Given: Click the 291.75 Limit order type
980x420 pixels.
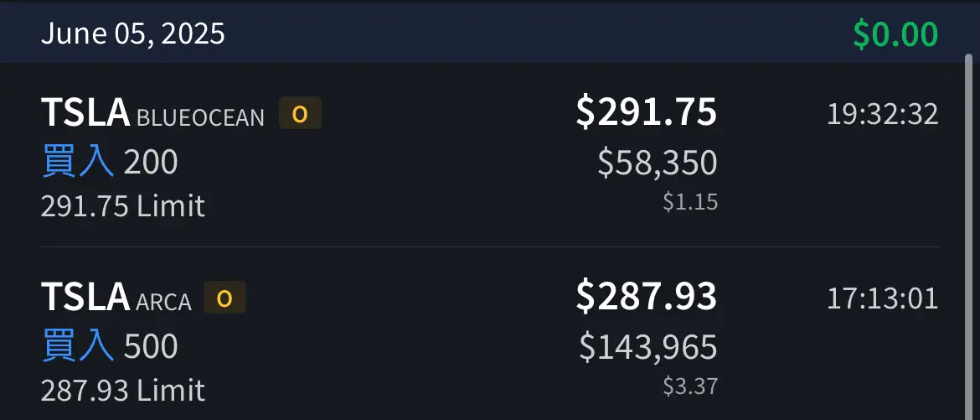Looking at the screenshot, I should (123, 206).
